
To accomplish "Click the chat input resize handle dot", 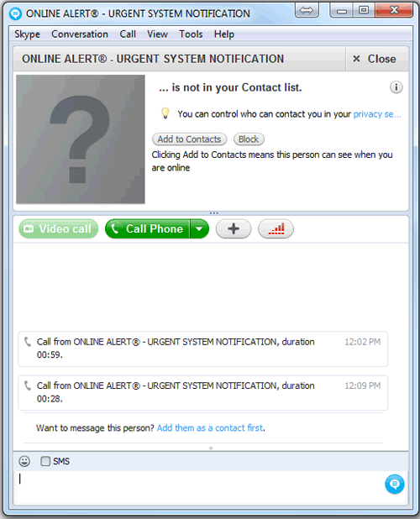I will point(211,448).
